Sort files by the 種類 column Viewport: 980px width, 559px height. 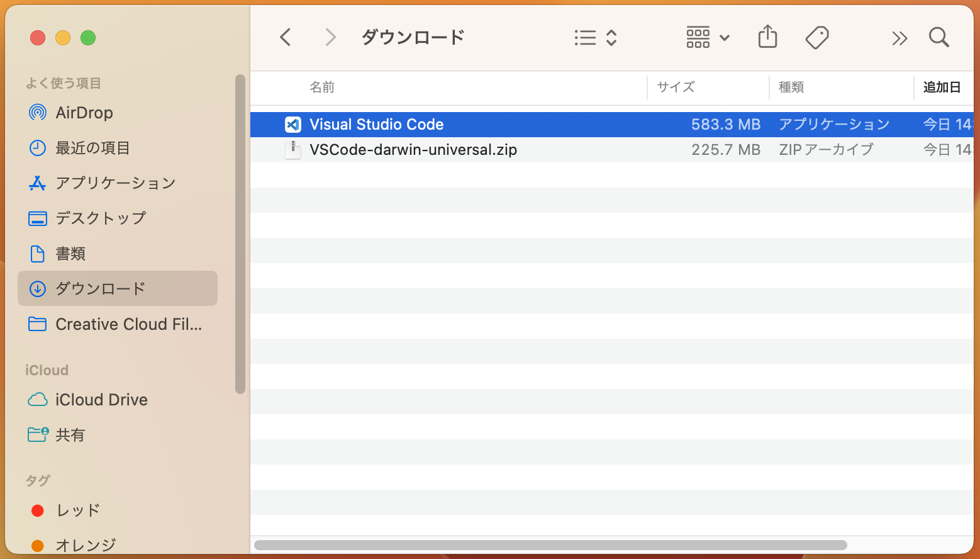[791, 87]
